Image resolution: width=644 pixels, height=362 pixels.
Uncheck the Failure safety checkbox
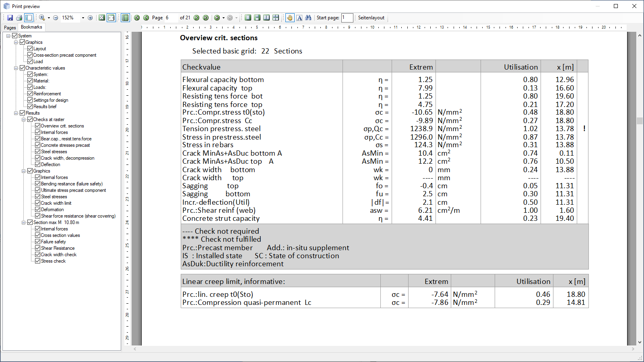point(37,242)
